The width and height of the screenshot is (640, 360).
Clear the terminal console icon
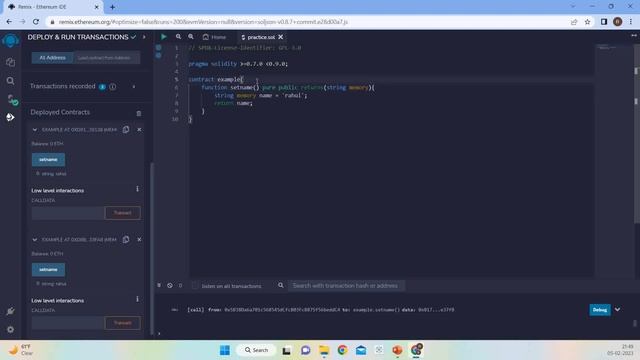[x=170, y=286]
